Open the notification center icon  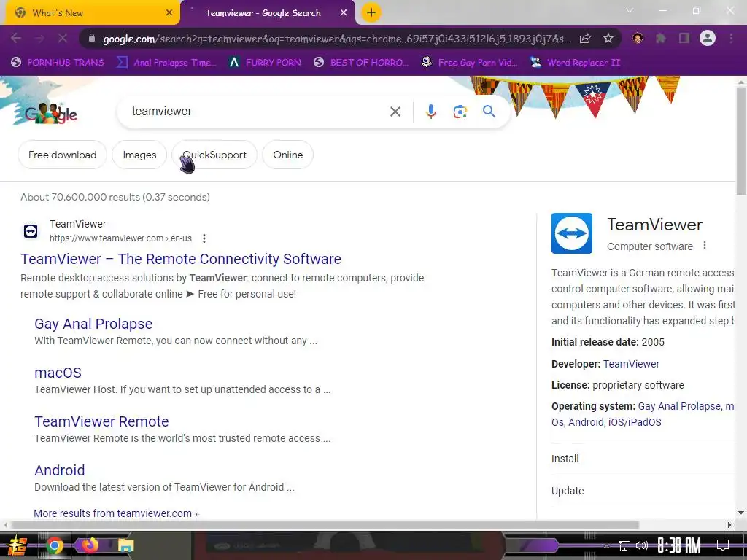click(x=723, y=545)
